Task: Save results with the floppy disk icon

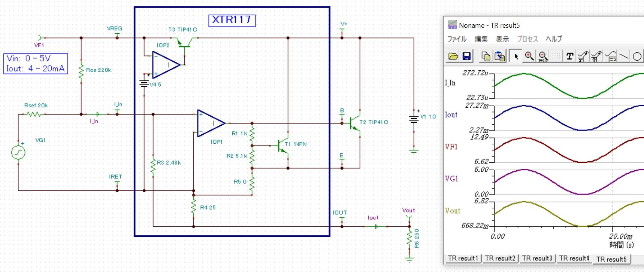Action: (x=467, y=56)
